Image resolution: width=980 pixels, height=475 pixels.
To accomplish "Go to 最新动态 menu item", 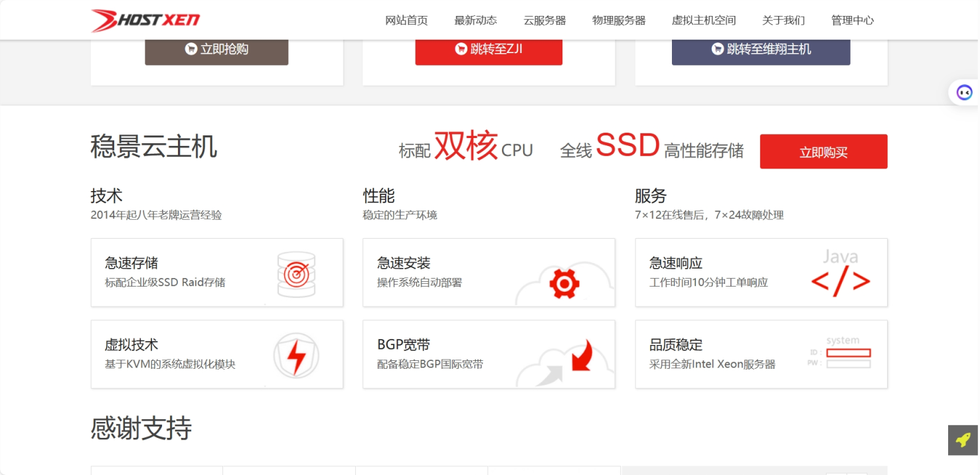I will pos(475,21).
